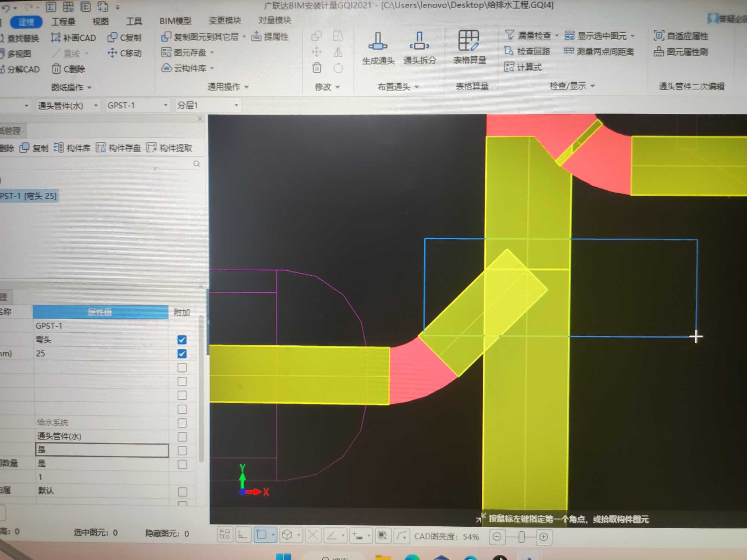Viewport: 747px width, 560px height.
Task: Check checkbox beside the selected 是 field
Action: (x=182, y=451)
